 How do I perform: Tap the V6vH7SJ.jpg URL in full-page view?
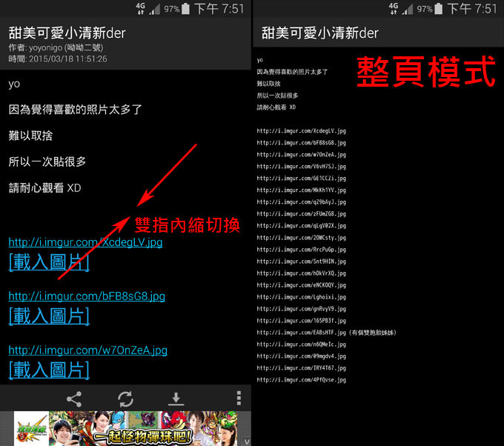(302, 167)
